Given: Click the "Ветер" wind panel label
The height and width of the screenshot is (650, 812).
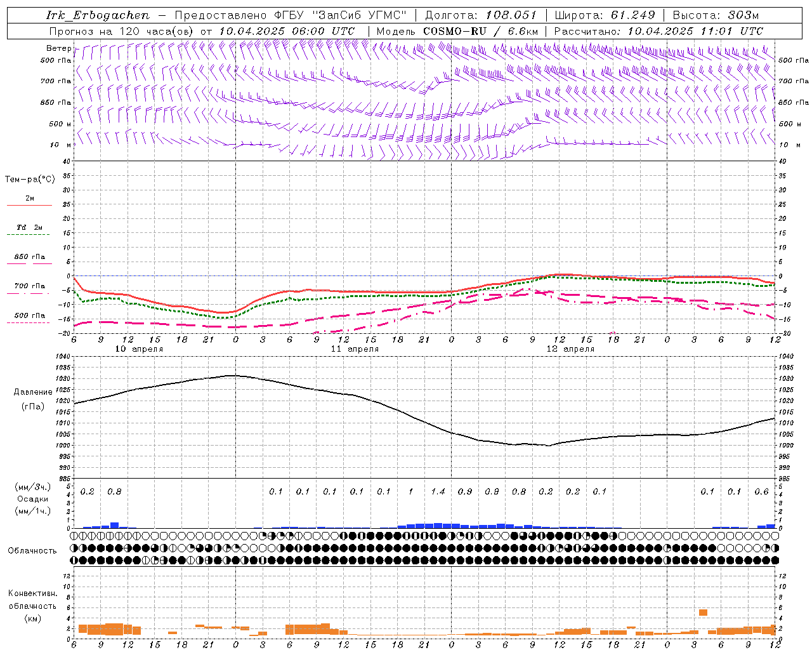Looking at the screenshot, I should pyautogui.click(x=58, y=48).
